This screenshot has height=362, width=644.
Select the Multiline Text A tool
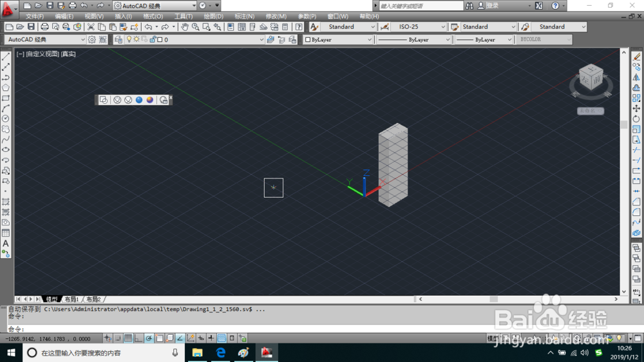click(6, 243)
